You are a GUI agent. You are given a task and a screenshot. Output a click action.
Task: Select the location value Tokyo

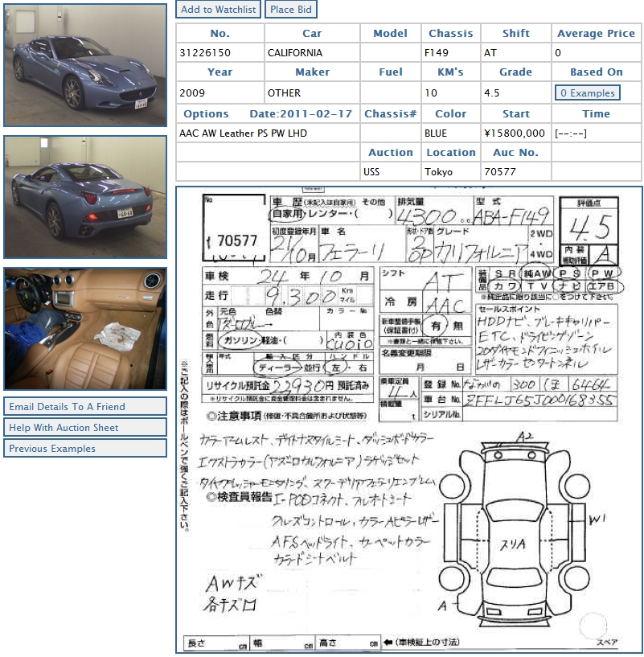[x=439, y=172]
